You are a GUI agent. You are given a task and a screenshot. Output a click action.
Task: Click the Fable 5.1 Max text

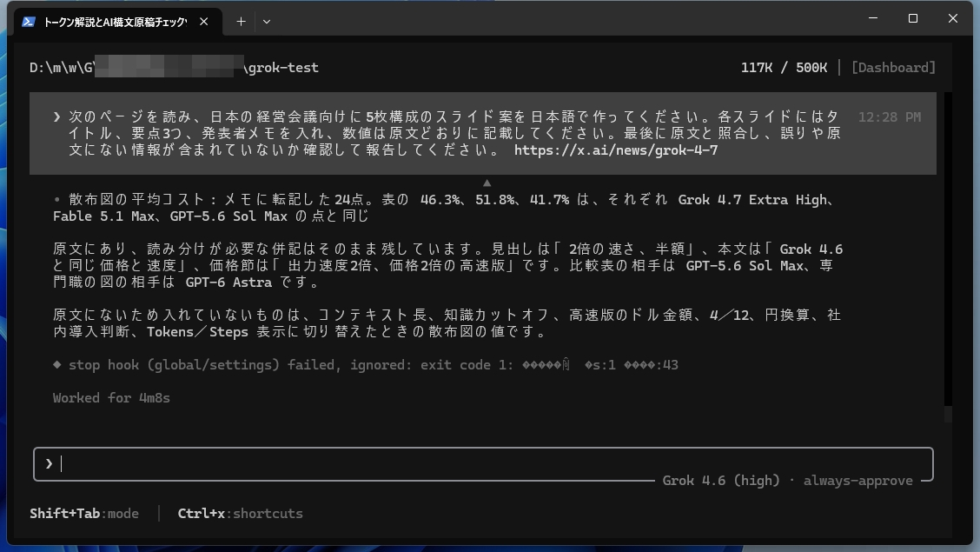click(103, 216)
